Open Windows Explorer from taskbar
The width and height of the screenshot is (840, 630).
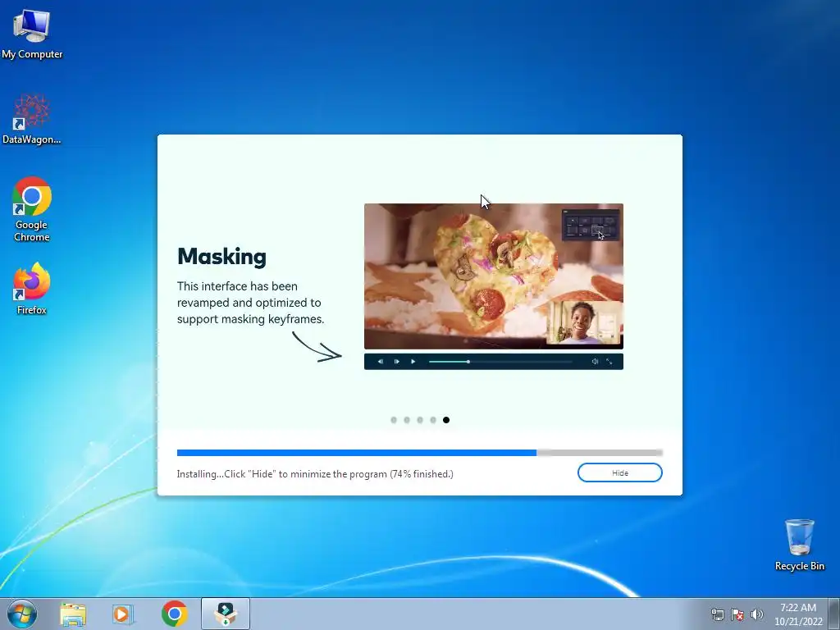coord(73,614)
